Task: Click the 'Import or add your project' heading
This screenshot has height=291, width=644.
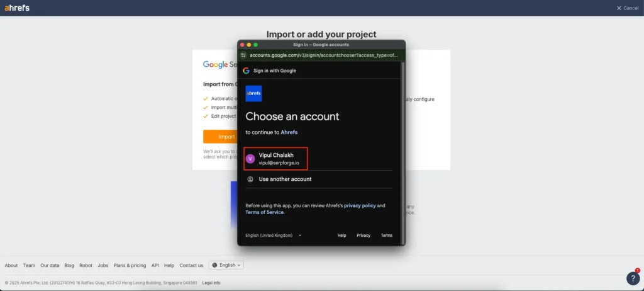Action: [x=321, y=34]
